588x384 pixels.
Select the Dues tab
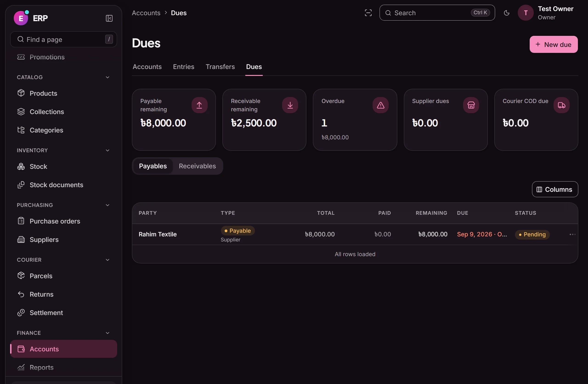pyautogui.click(x=254, y=67)
